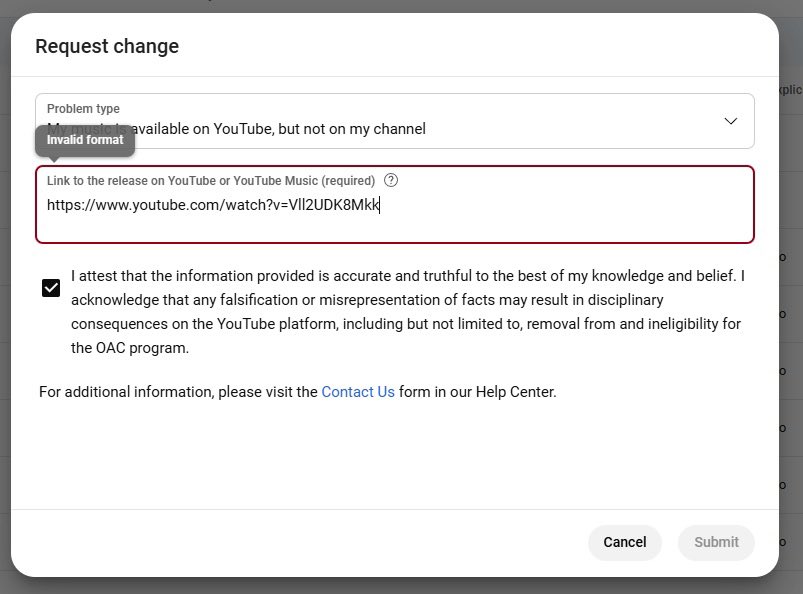Focus the YouTube release link input field

394,204
